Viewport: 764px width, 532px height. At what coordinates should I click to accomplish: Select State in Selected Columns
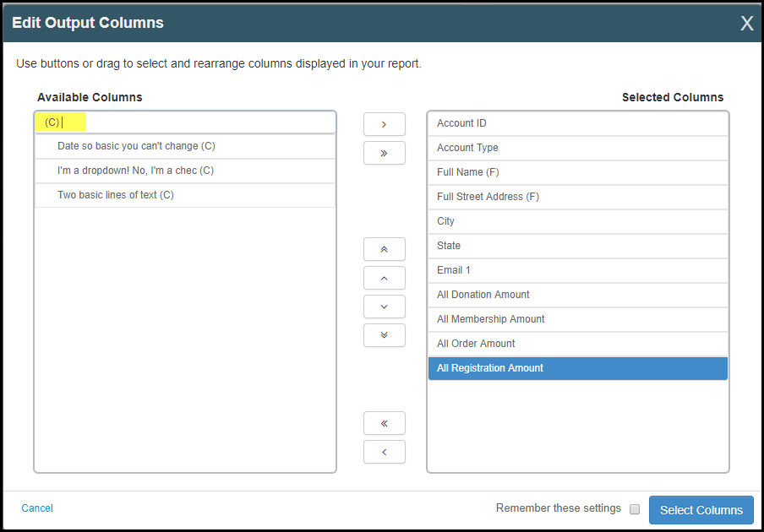tap(578, 246)
